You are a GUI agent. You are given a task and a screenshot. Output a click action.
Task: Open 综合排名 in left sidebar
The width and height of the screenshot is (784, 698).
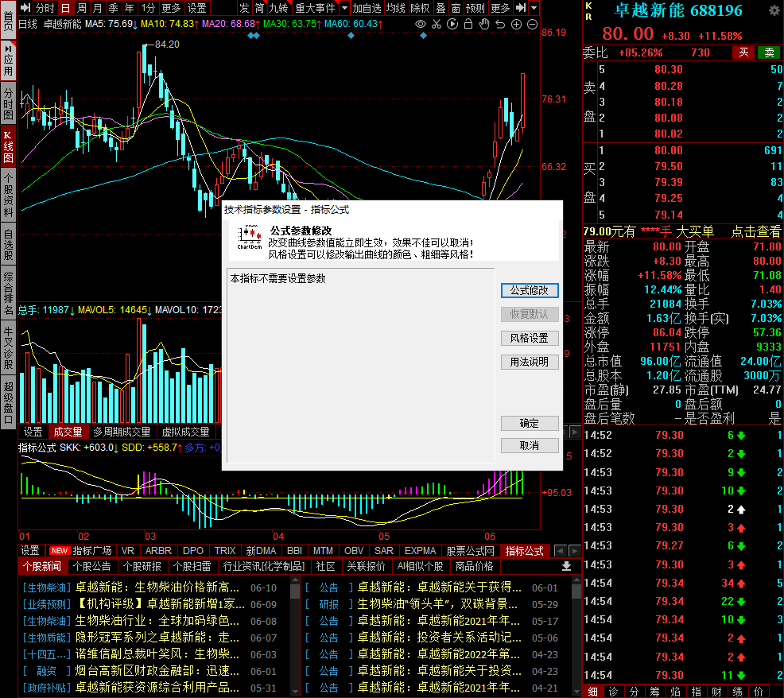point(9,293)
